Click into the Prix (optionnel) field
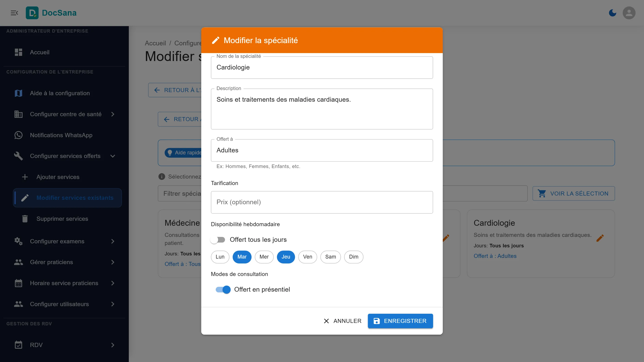 tap(322, 202)
